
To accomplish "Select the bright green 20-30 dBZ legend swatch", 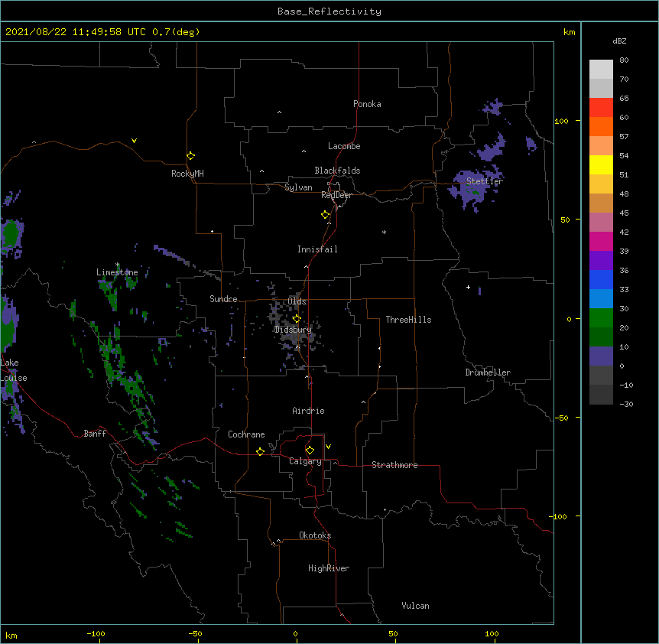I will [x=601, y=318].
